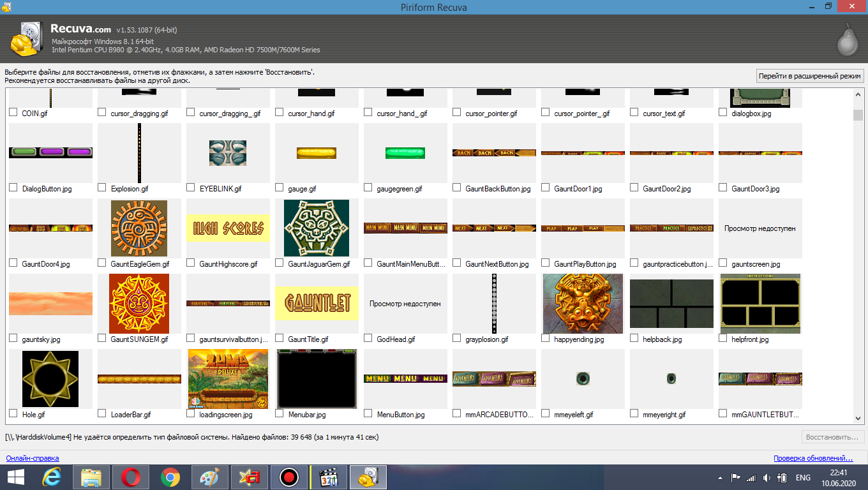The height and width of the screenshot is (490, 868).
Task: Click the scrollbar down arrow in the file list
Action: (x=858, y=418)
